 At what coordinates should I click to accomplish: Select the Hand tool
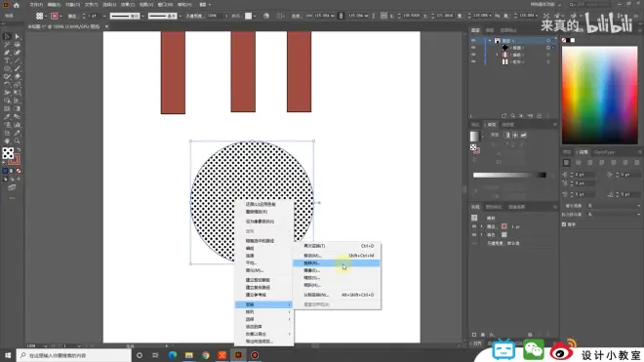point(7,141)
